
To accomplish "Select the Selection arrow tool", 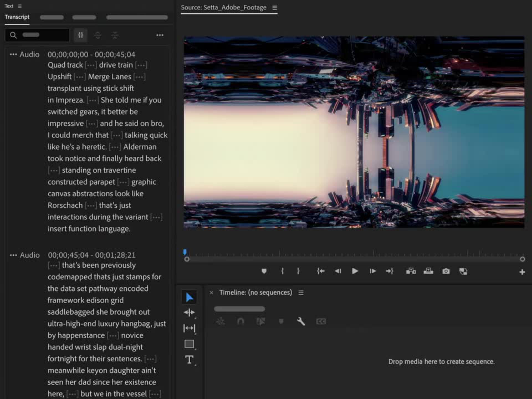I will 189,297.
